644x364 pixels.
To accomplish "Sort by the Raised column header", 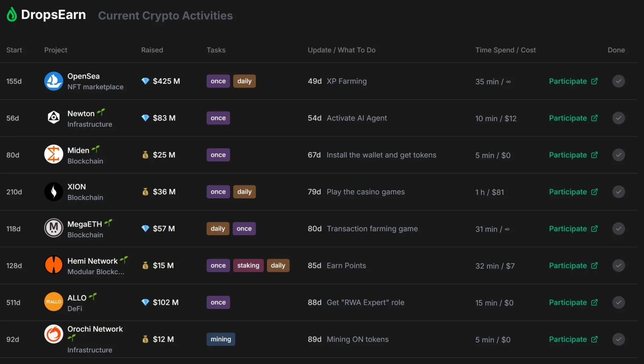I will (152, 50).
